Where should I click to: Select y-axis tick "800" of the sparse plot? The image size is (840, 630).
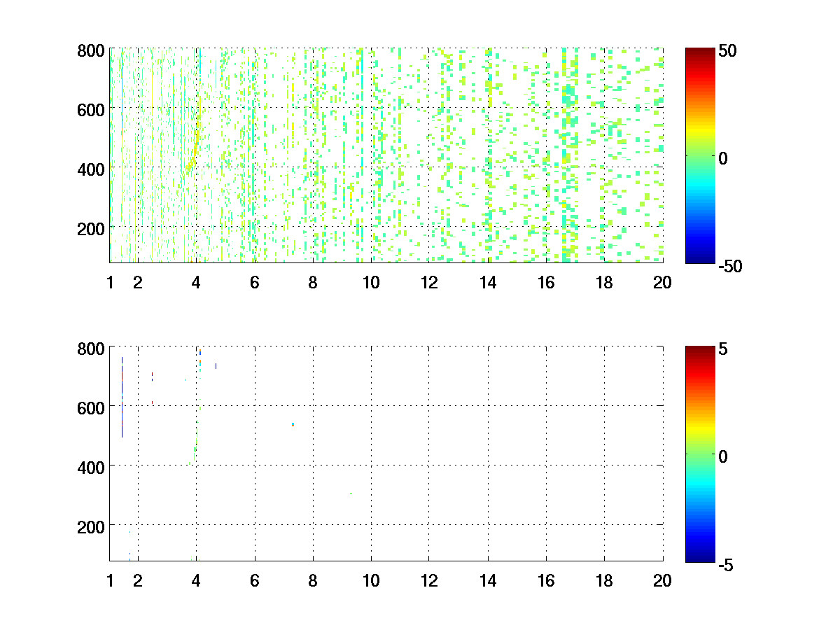[91, 348]
